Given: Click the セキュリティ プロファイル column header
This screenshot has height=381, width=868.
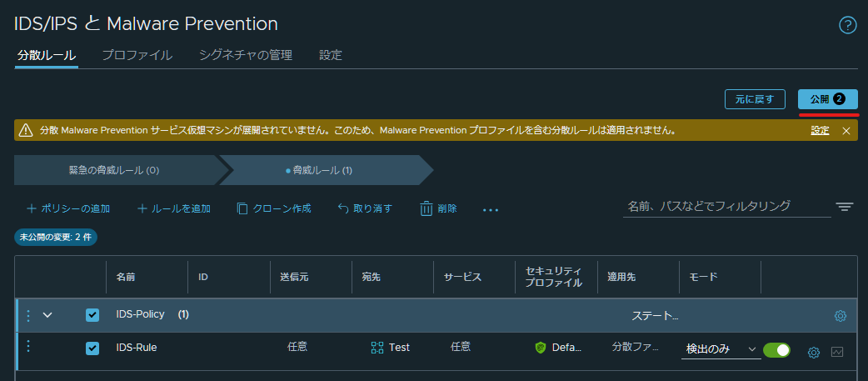Looking at the screenshot, I should click(x=554, y=277).
